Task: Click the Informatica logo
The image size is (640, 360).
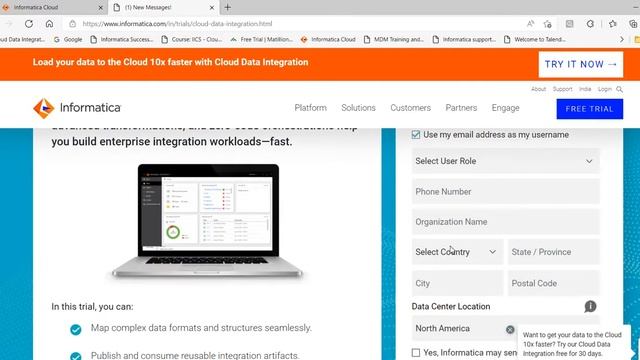Action: pos(77,108)
